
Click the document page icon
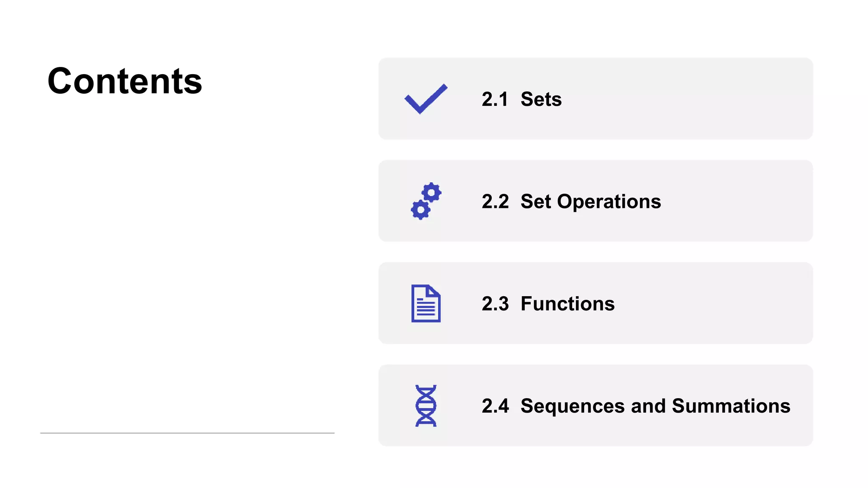coord(426,303)
